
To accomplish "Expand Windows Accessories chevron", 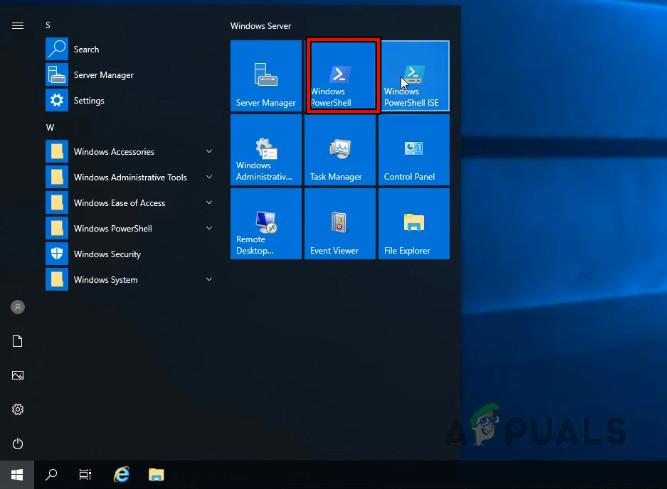I will point(209,151).
